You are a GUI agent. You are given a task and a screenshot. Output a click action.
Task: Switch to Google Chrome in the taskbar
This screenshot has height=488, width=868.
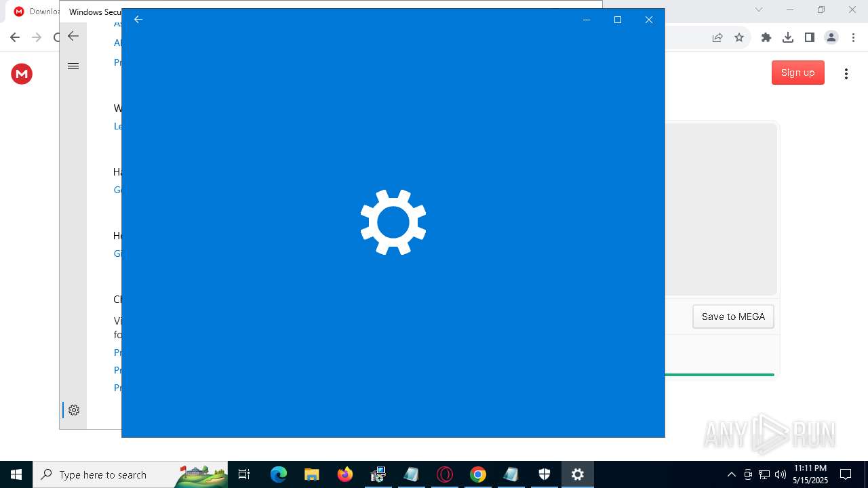point(478,474)
